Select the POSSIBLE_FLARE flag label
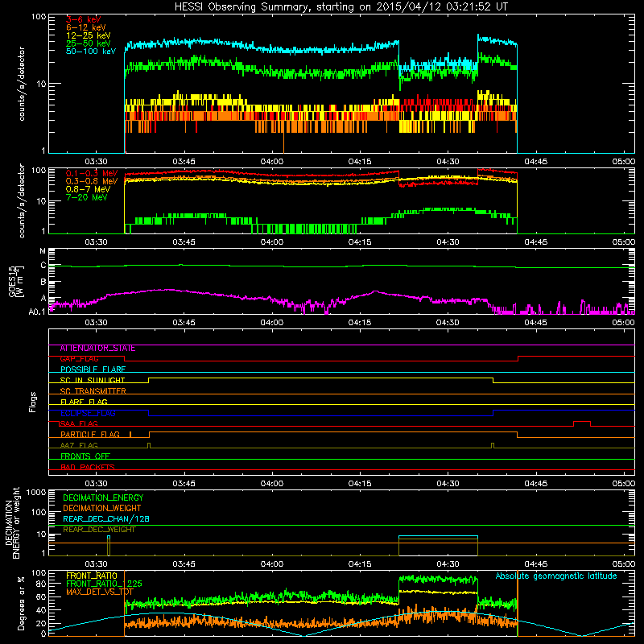 point(93,369)
